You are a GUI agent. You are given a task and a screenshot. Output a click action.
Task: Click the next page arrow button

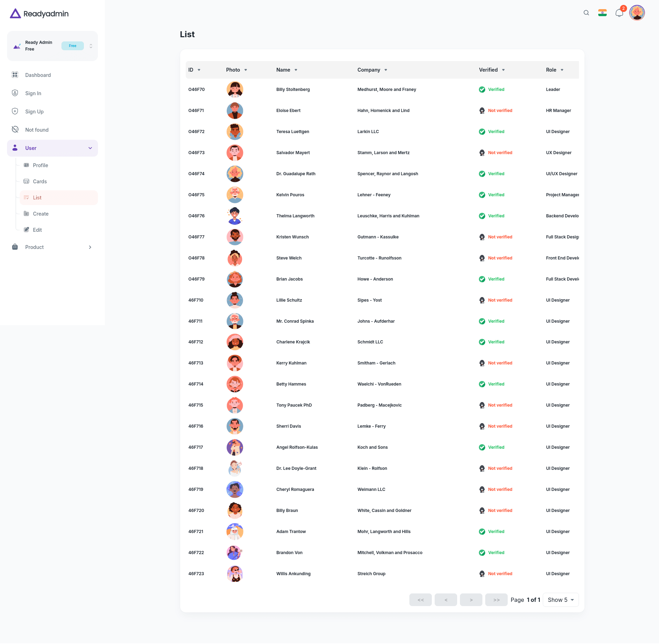pos(471,600)
